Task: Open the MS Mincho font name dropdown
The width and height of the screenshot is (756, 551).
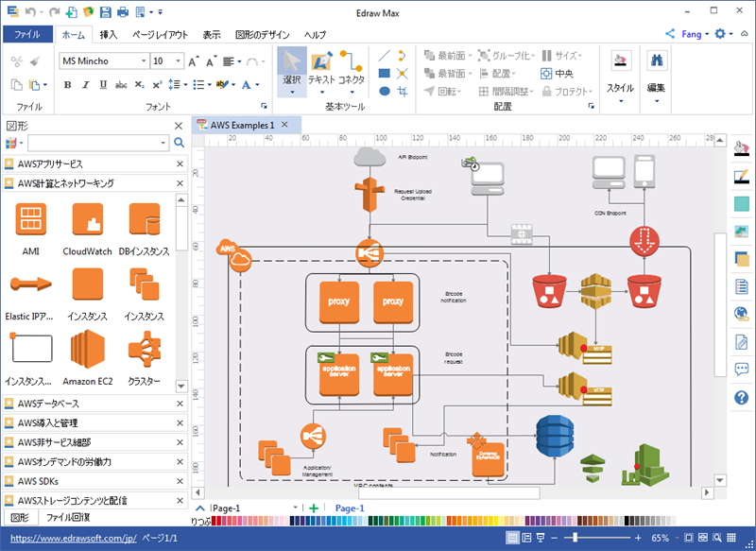Action: 144,61
